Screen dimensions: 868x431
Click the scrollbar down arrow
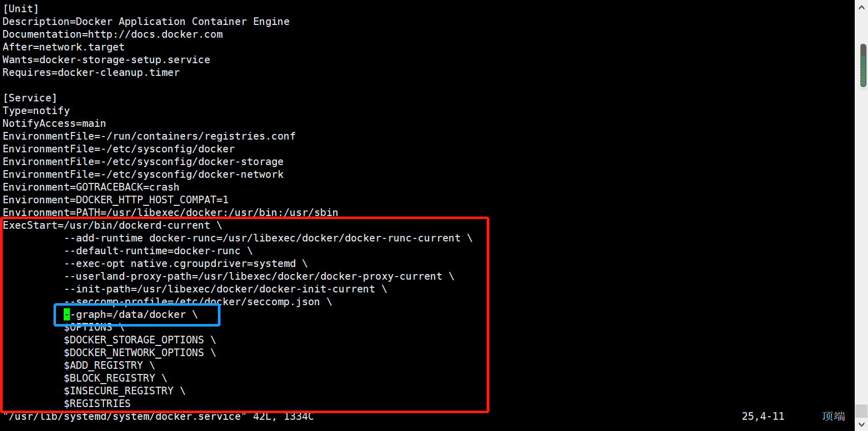click(x=861, y=424)
